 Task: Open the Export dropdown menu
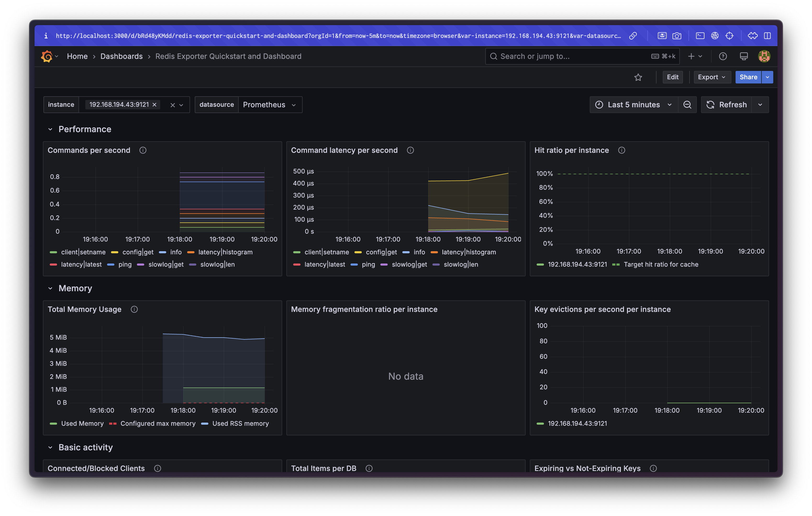712,77
